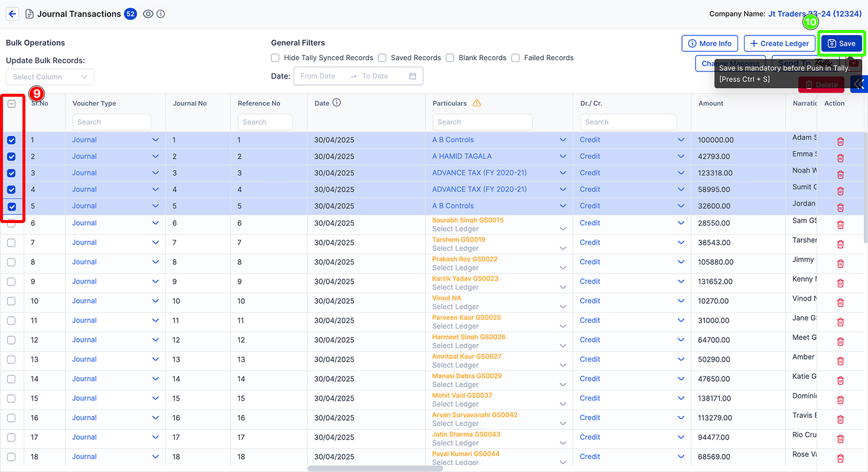Open Dr./Cr. dropdown in row 3
The image size is (868, 472).
pos(632,173)
